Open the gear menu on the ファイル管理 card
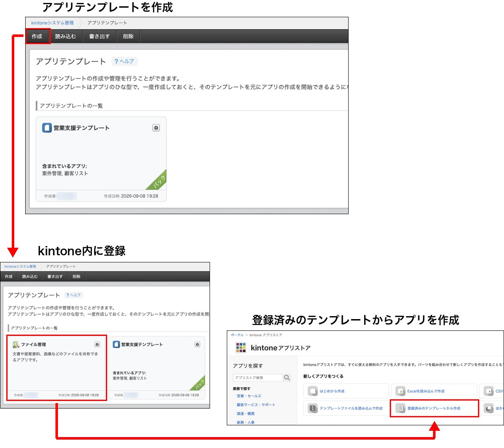504x448 pixels. (97, 344)
